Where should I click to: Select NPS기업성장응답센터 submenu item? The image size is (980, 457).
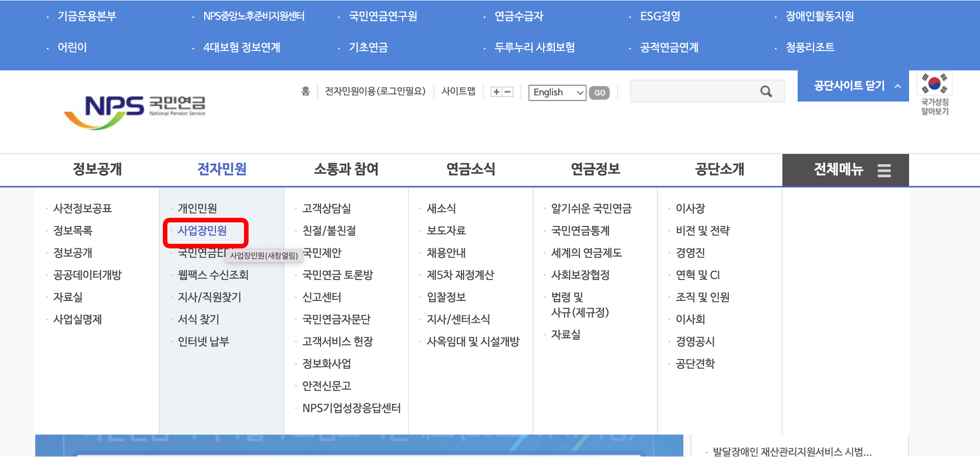point(352,408)
